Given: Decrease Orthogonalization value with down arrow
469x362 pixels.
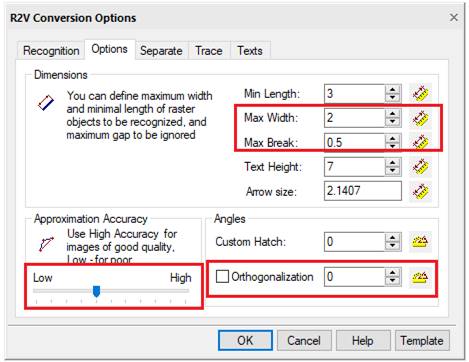Looking at the screenshot, I should [x=393, y=281].
